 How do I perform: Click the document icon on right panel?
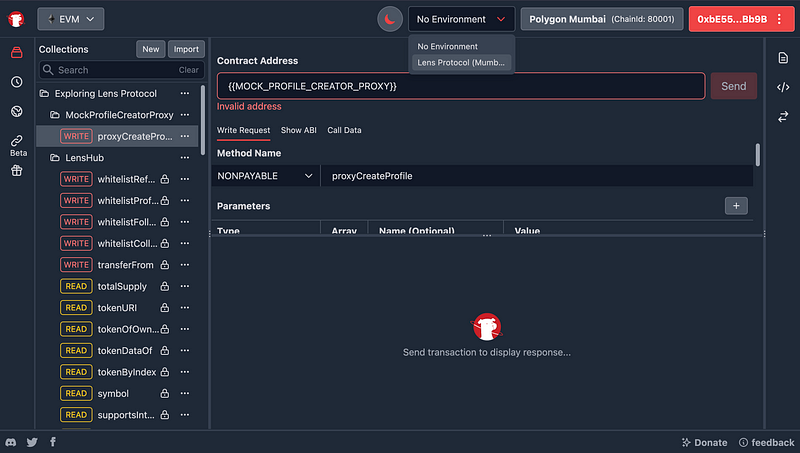point(783,58)
